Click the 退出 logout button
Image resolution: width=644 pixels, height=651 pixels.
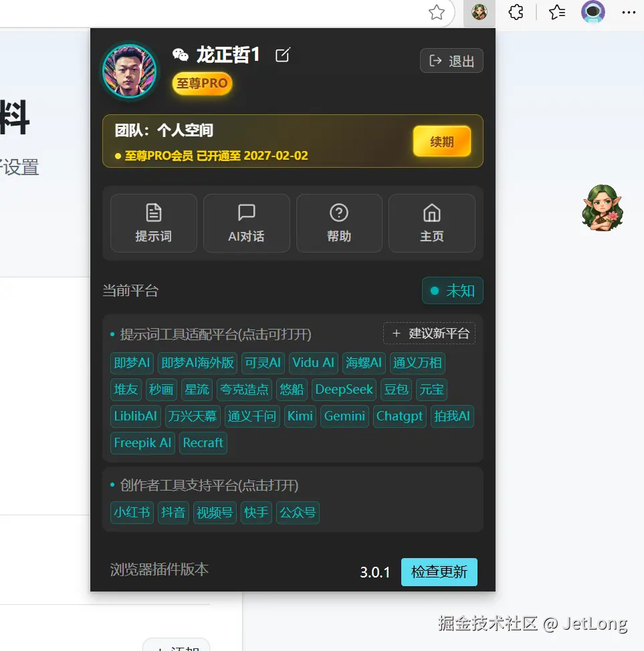[x=451, y=61]
